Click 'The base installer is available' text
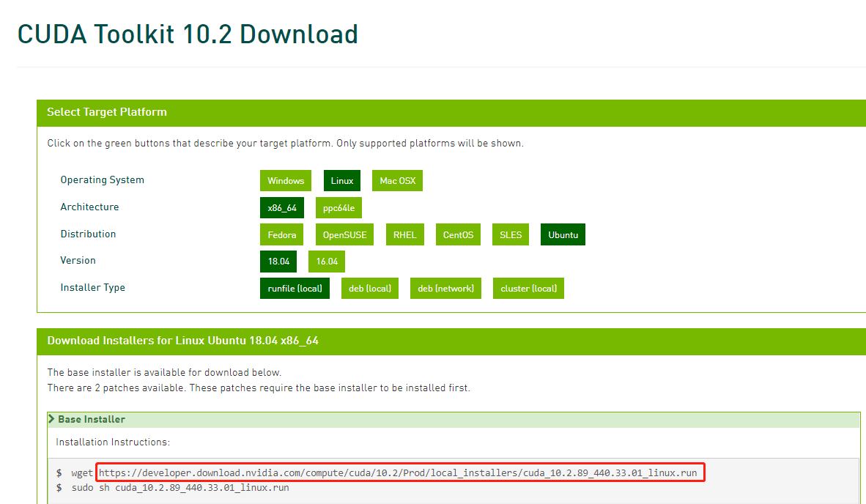The width and height of the screenshot is (866, 504). [164, 373]
